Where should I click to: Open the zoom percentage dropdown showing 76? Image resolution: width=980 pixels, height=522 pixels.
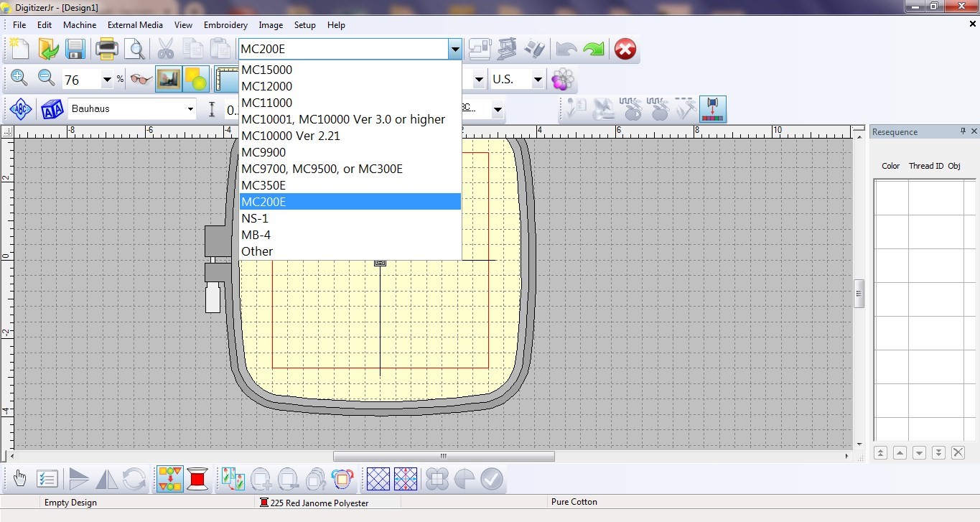click(107, 80)
